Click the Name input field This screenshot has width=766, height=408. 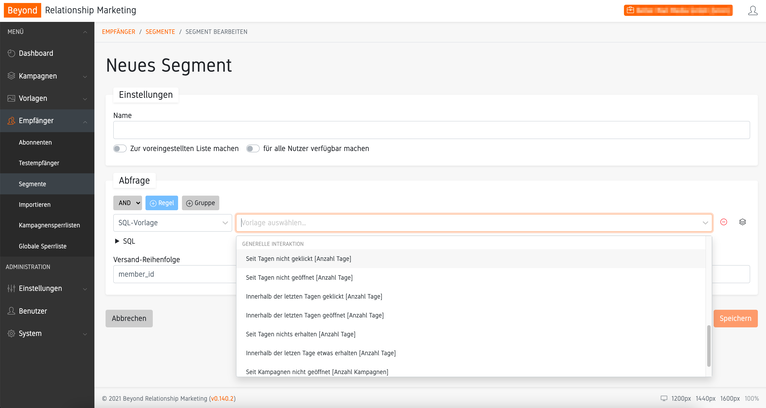coord(431,130)
